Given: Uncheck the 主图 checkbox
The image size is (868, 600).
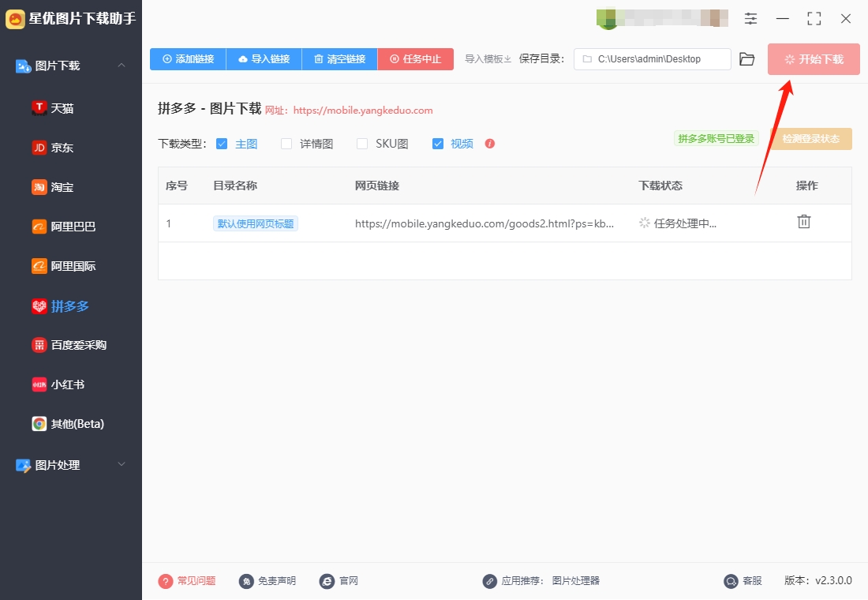Looking at the screenshot, I should click(222, 144).
